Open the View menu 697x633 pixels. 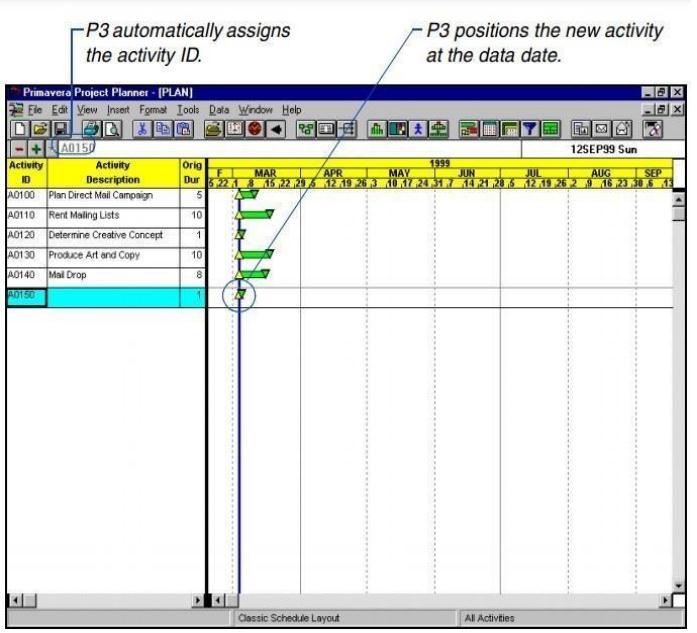coord(87,109)
